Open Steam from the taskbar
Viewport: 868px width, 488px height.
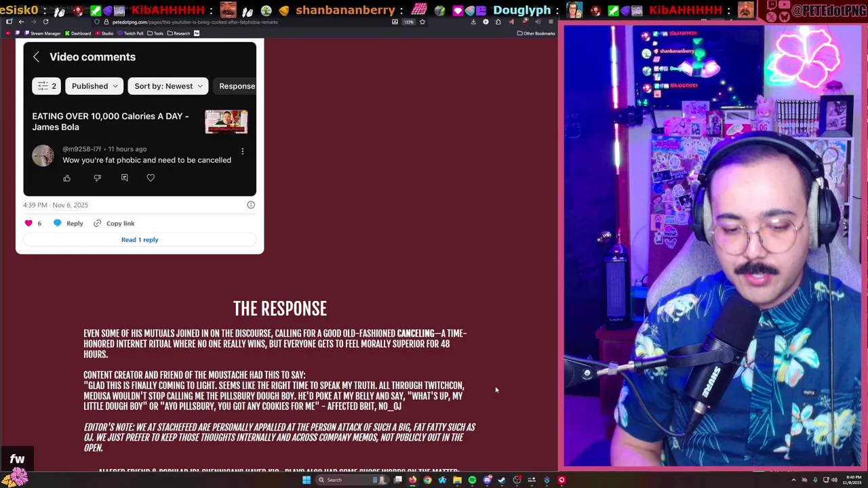click(502, 480)
